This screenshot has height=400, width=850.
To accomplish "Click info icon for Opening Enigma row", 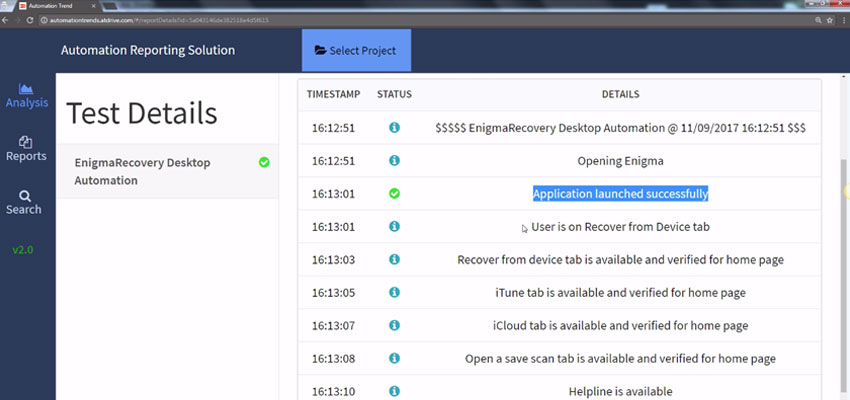I will 395,160.
